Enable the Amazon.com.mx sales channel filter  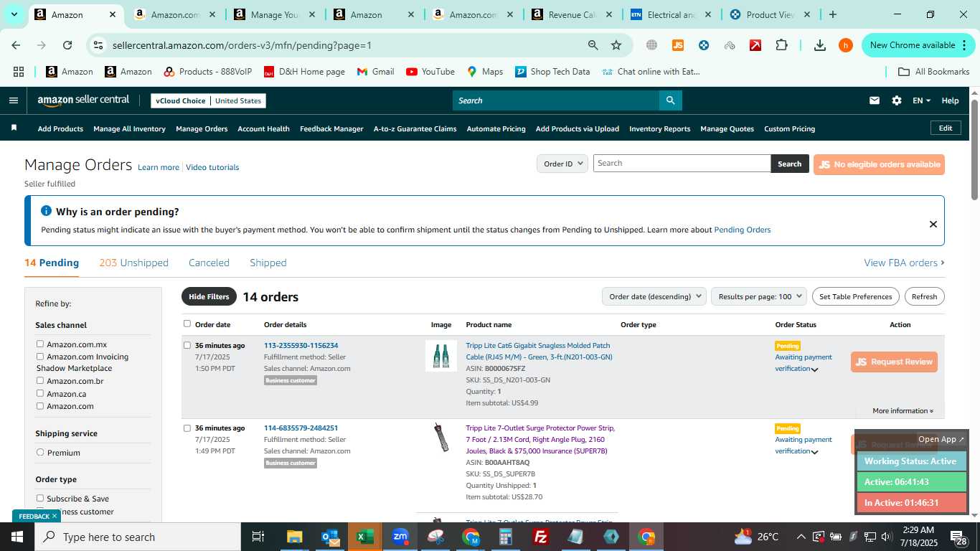click(40, 344)
